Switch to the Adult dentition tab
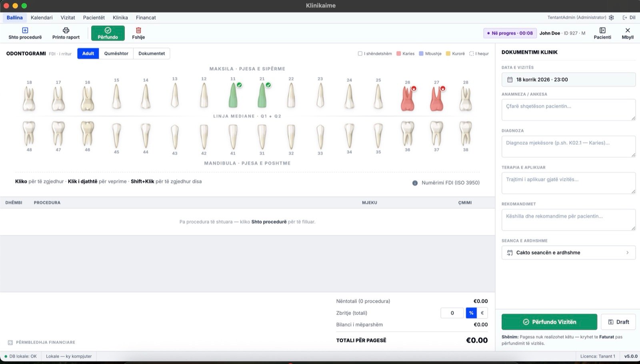 pos(88,54)
